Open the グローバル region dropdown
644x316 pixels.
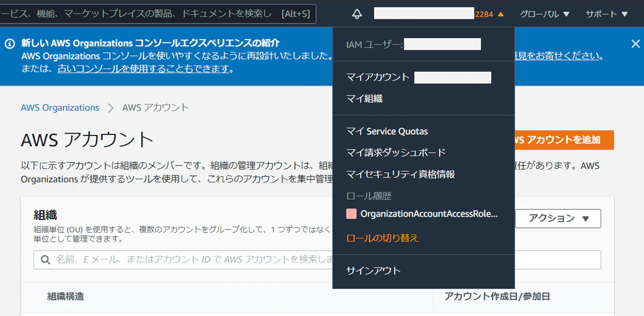544,14
